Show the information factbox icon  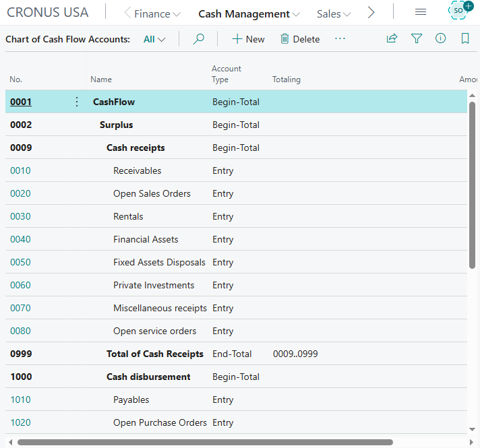pyautogui.click(x=441, y=39)
